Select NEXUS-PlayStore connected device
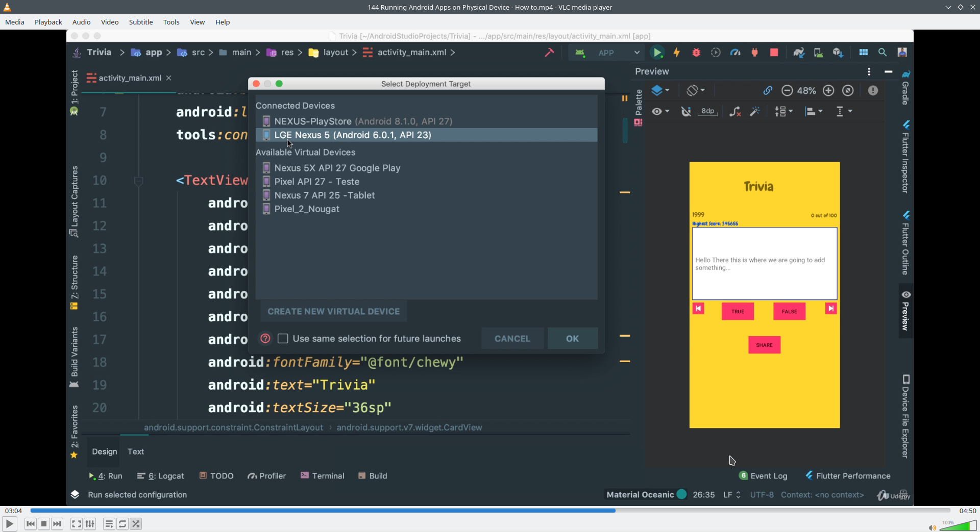Viewport: 980px width, 532px height. pos(426,121)
